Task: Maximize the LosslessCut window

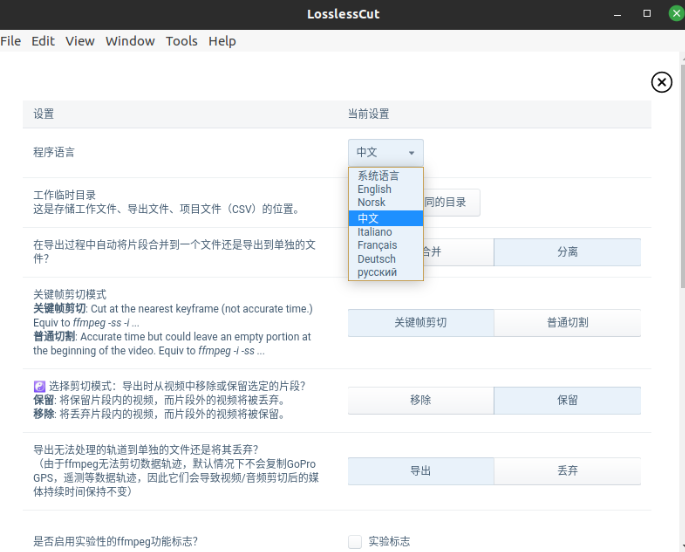Action: tap(647, 14)
